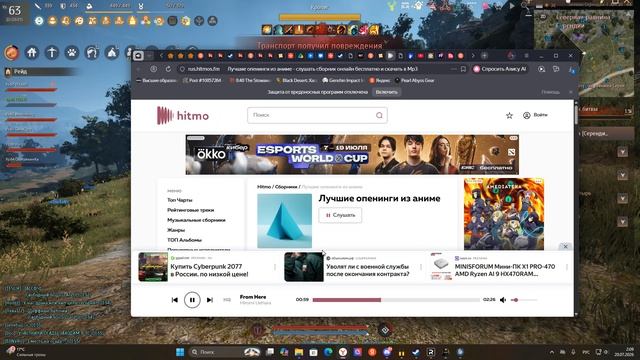Open the Pearl Abyss Gear bookmark

pos(415,81)
